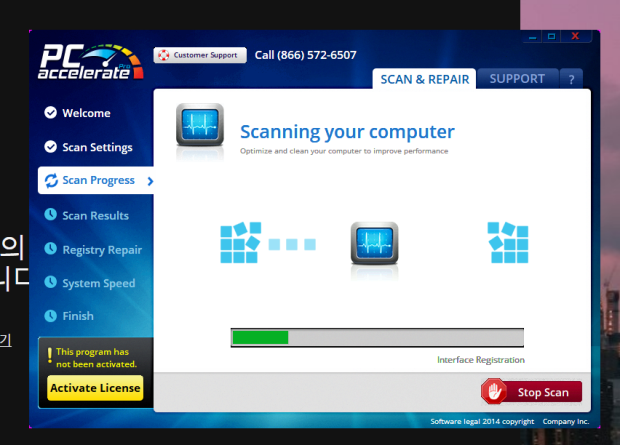This screenshot has width=620, height=445.
Task: Click the right stacked blue blocks icon
Action: (507, 243)
